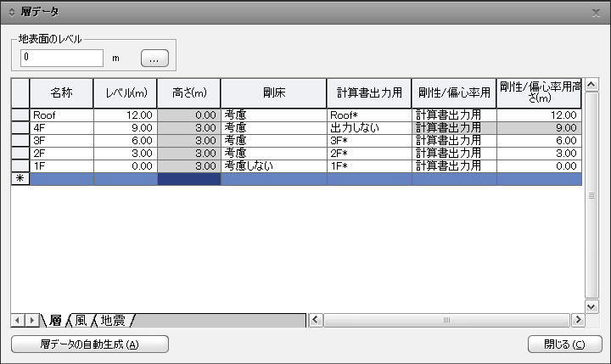Click the tab scroll right arrow
This screenshot has width=611, height=364.
tap(31, 320)
